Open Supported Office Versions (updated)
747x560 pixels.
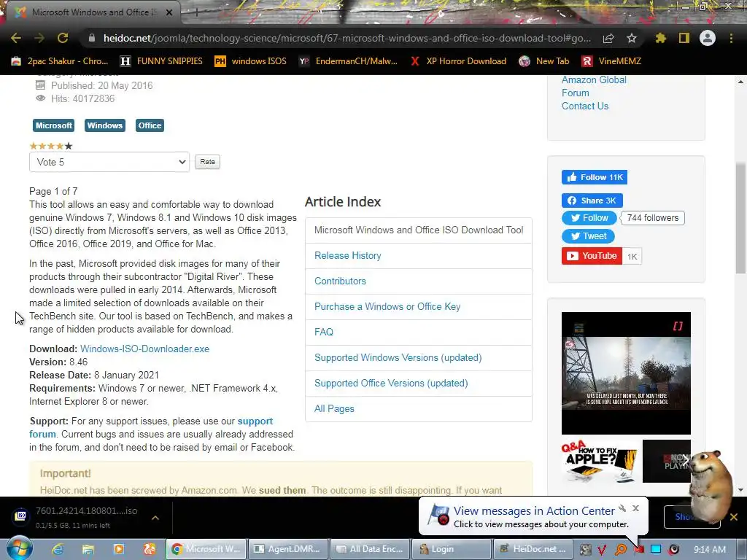tap(391, 384)
